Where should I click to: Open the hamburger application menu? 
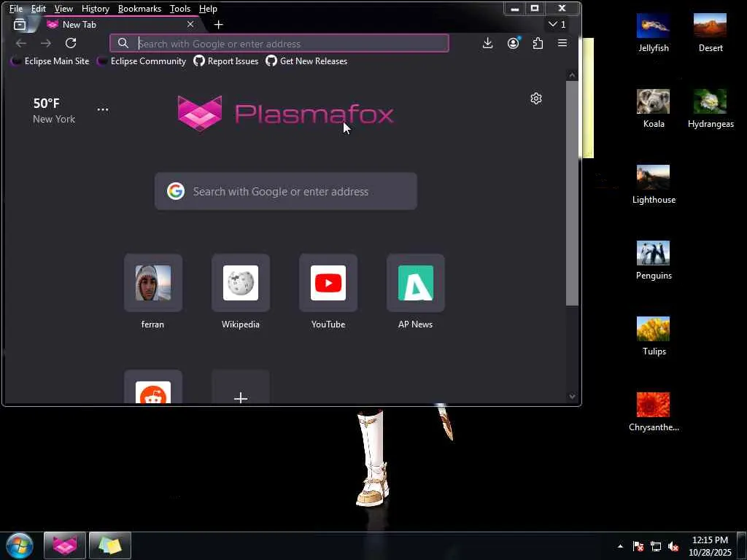pyautogui.click(x=562, y=43)
